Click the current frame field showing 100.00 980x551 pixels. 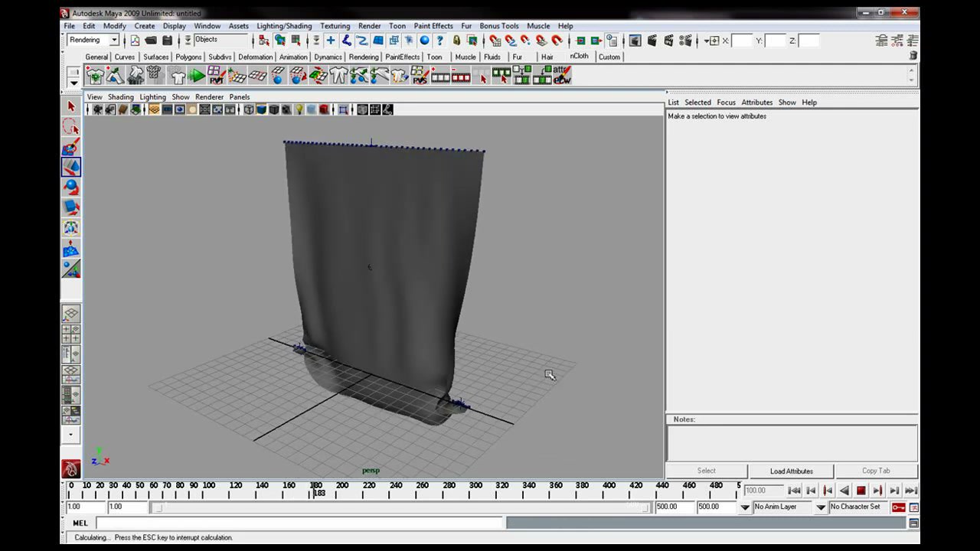click(x=762, y=491)
